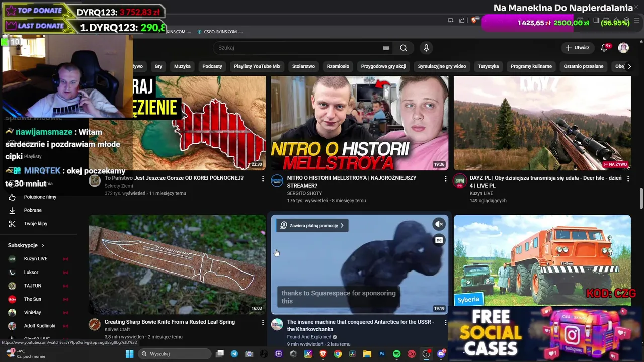Open SERGITO SHOTY channel avatar
This screenshot has height=362, width=644.
click(277, 180)
